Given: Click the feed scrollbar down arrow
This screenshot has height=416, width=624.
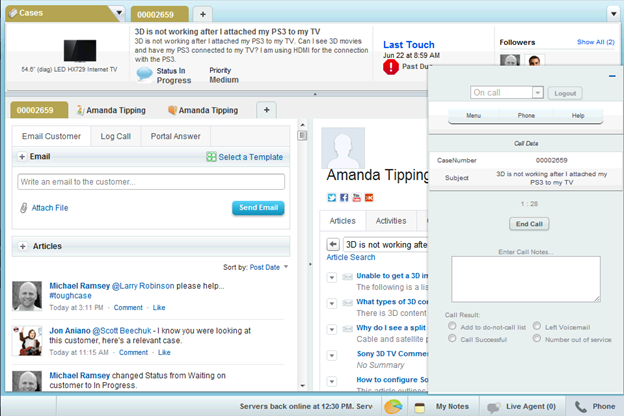Looking at the screenshot, I should (x=302, y=385).
